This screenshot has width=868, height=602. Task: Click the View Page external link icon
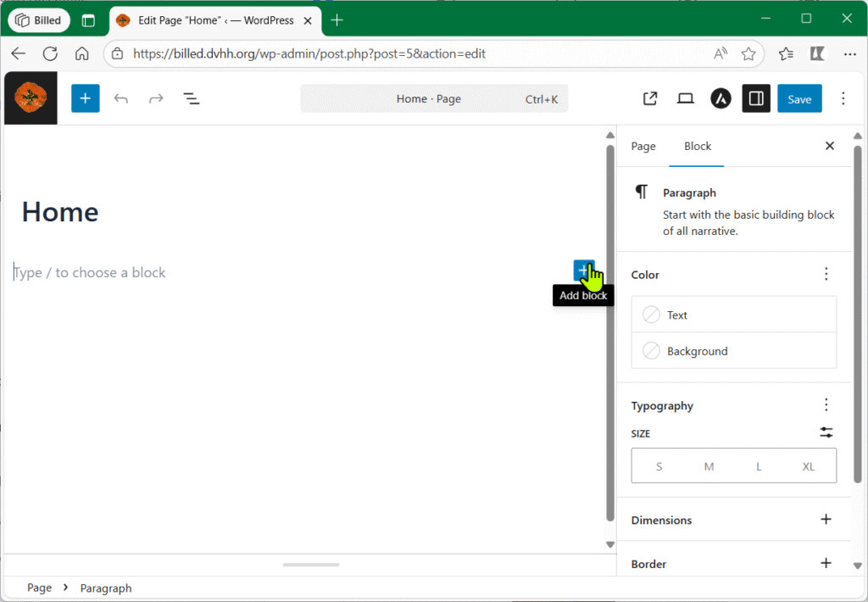click(x=650, y=99)
